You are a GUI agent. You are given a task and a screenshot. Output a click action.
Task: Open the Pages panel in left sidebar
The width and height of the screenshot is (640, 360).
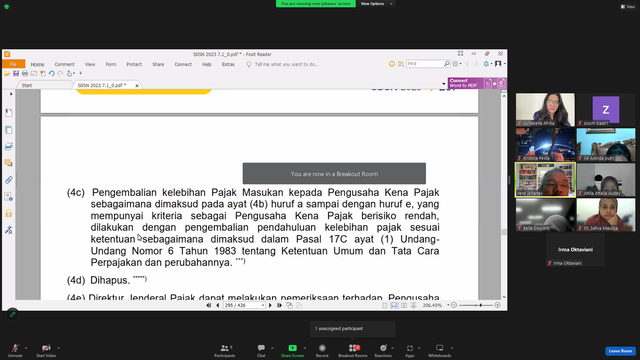[x=9, y=130]
